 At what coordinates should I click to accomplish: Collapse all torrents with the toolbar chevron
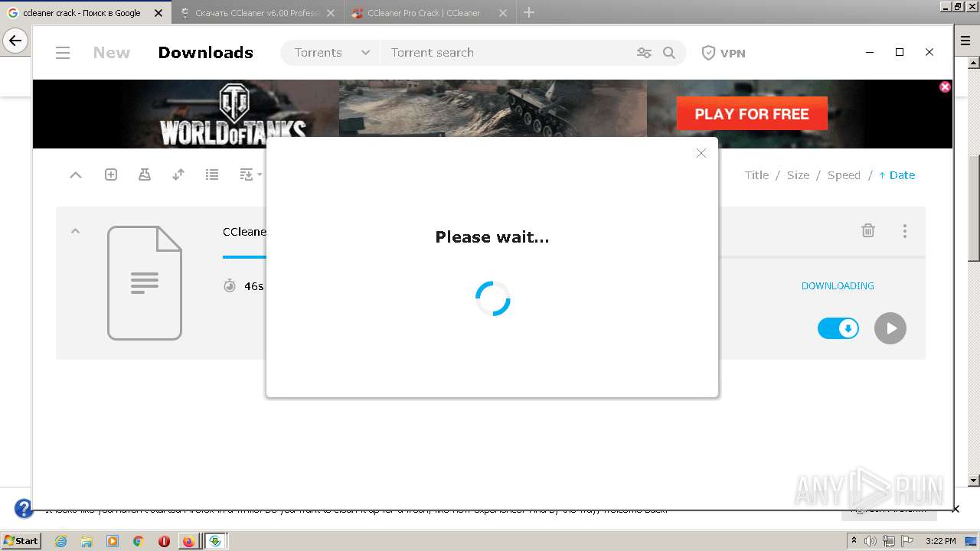pos(76,175)
